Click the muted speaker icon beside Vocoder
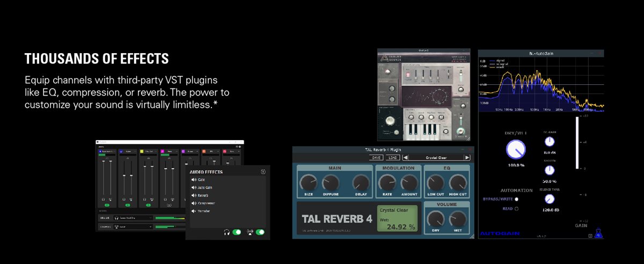This screenshot has height=264, width=644. [x=193, y=211]
